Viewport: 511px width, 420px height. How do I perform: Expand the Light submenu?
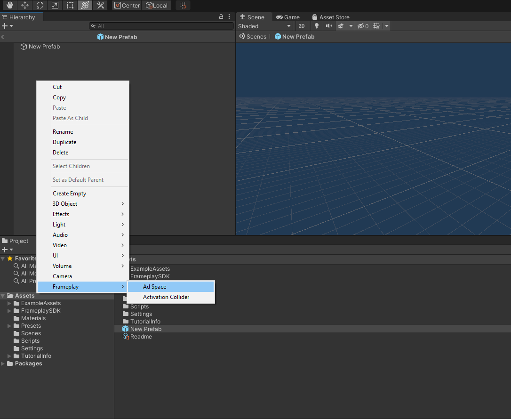[x=83, y=225]
